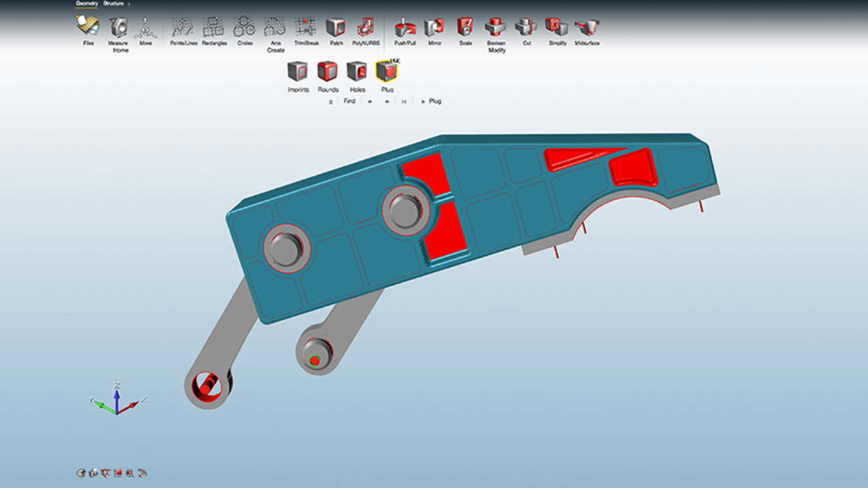The height and width of the screenshot is (488, 868).
Task: Click the fit-to-selection zoom icon
Action: point(130,473)
